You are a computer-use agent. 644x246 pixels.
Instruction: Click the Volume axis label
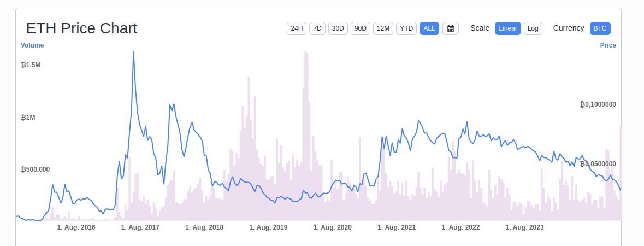(32, 45)
